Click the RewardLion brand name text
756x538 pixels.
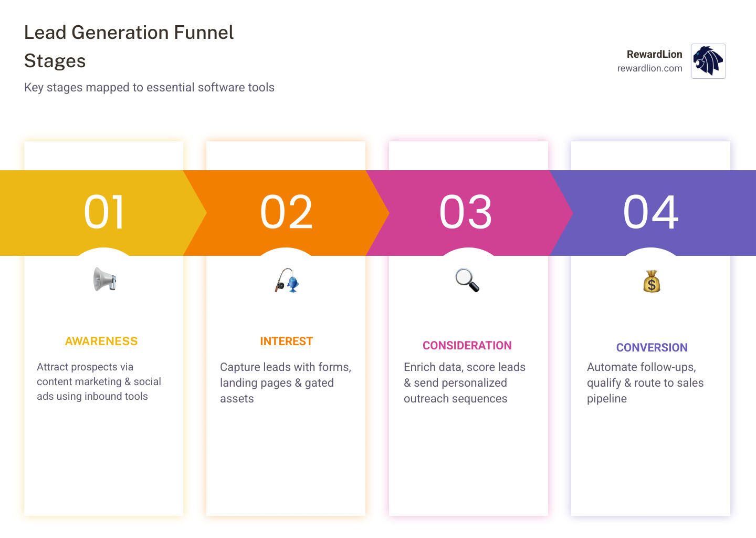pyautogui.click(x=655, y=54)
